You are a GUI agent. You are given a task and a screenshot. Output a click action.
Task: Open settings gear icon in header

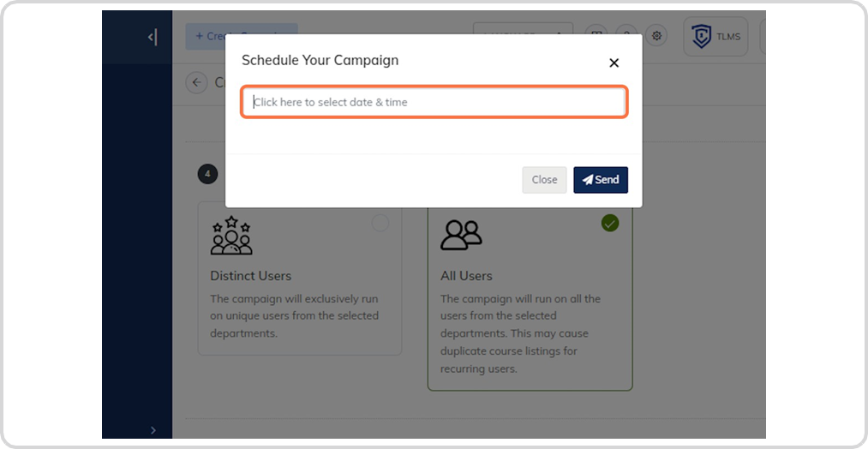click(656, 36)
